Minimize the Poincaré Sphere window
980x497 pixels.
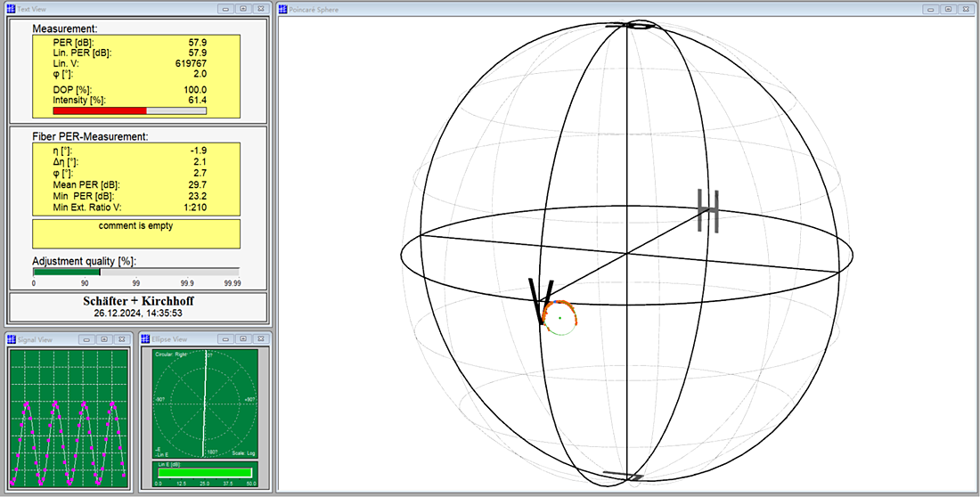pyautogui.click(x=931, y=9)
